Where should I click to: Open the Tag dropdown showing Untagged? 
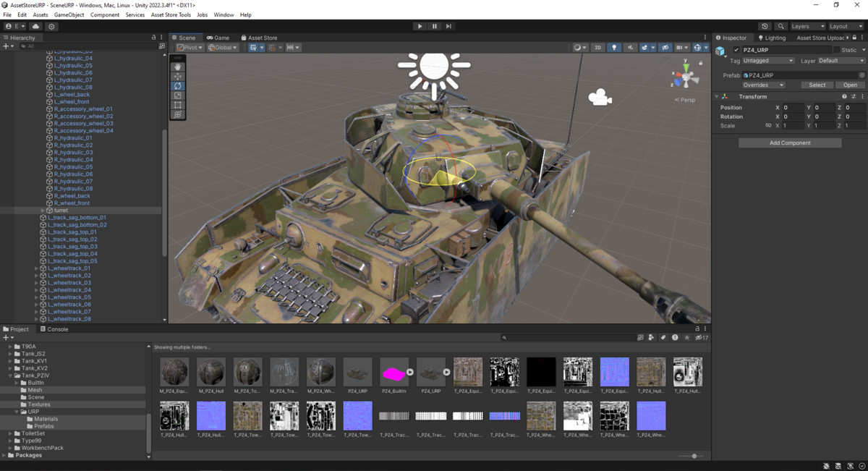point(767,61)
